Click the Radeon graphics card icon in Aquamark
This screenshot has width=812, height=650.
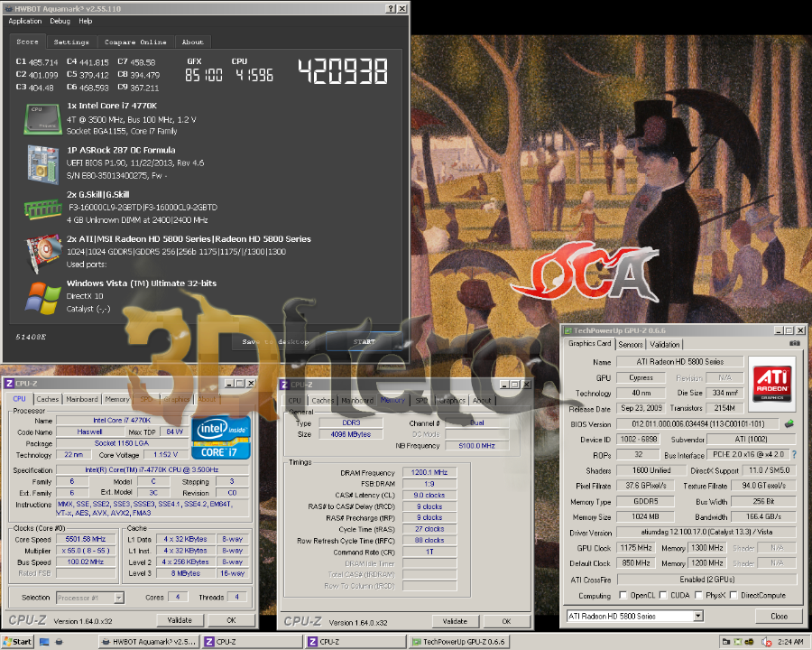pos(43,253)
